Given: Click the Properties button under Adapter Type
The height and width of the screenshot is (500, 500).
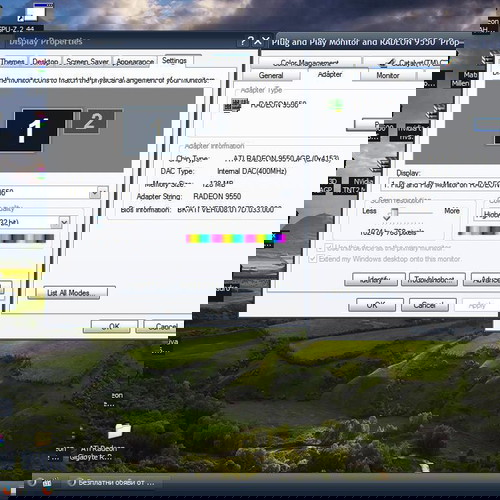Looking at the screenshot, I should coord(370,125).
